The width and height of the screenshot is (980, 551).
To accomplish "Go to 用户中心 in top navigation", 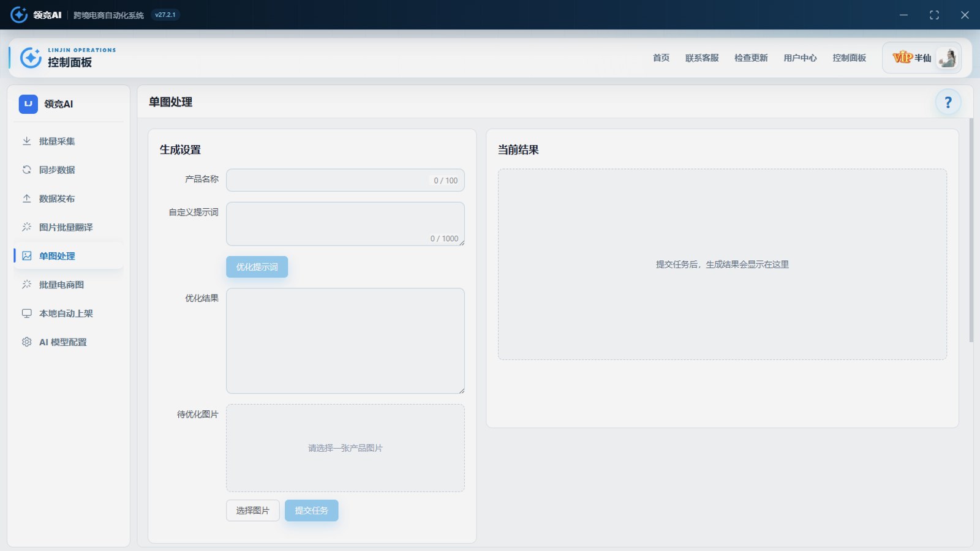I will [800, 58].
